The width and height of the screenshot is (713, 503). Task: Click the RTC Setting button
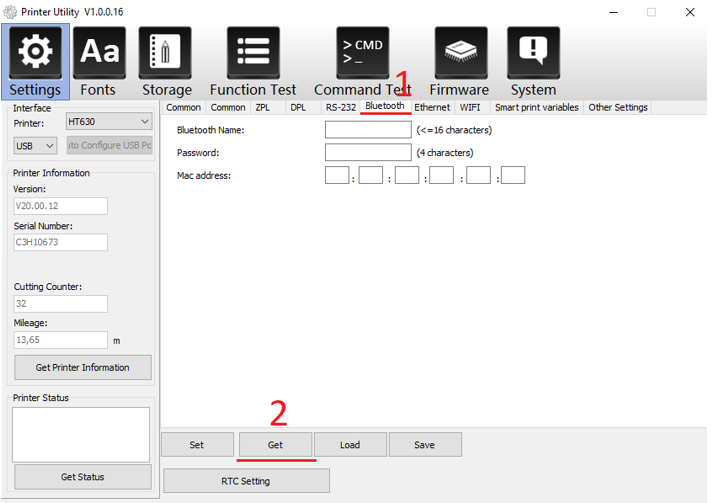point(246,481)
